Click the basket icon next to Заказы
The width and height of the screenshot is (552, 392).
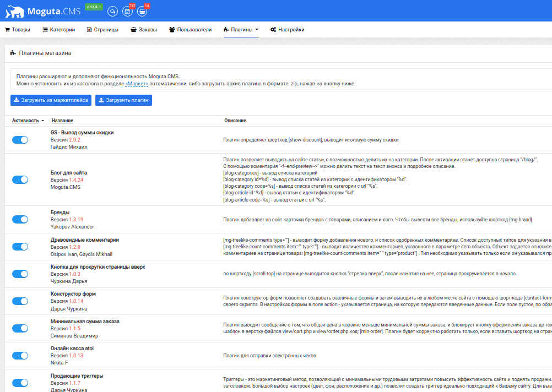click(133, 30)
